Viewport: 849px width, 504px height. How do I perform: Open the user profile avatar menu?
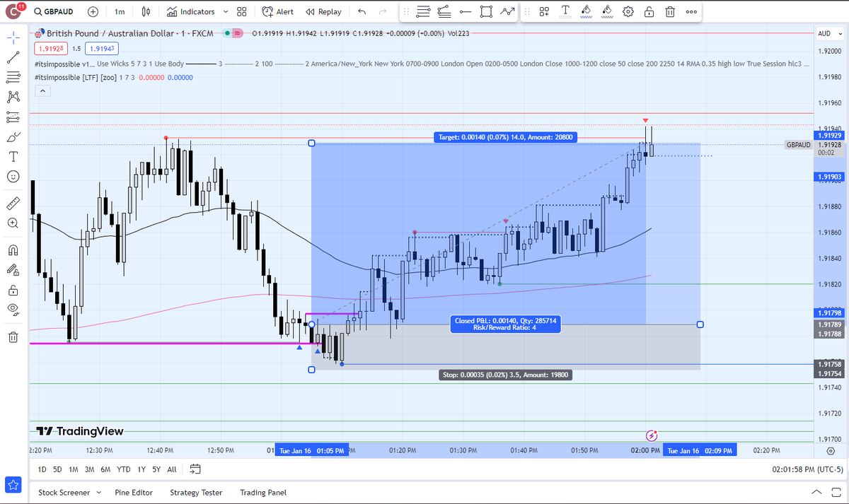click(15, 12)
